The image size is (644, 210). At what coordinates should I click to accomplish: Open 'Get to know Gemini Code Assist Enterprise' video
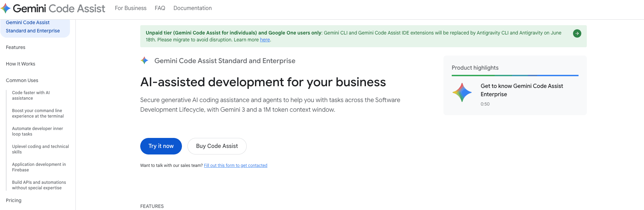coord(522,90)
